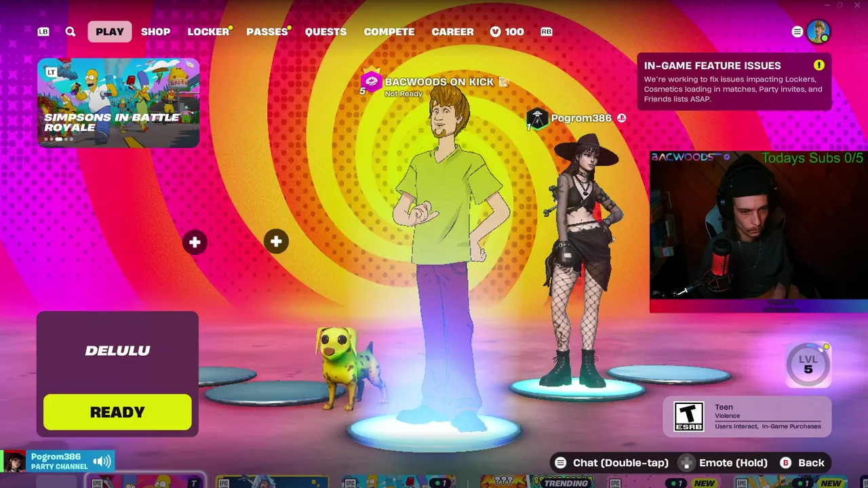Open the Simpsons in Battle Royale news tile

point(119,103)
